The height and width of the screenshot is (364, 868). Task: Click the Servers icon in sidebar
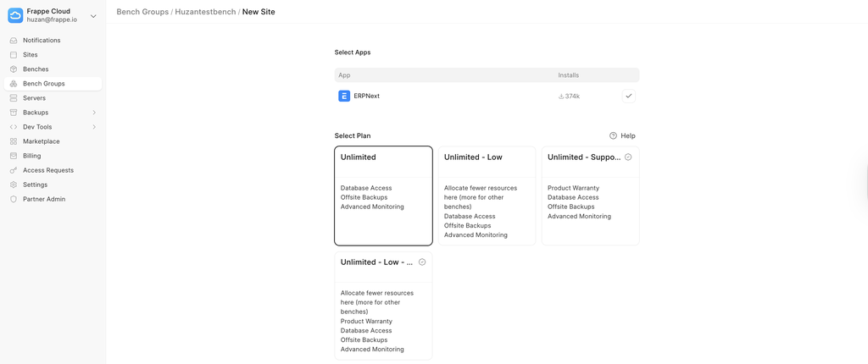click(14, 98)
